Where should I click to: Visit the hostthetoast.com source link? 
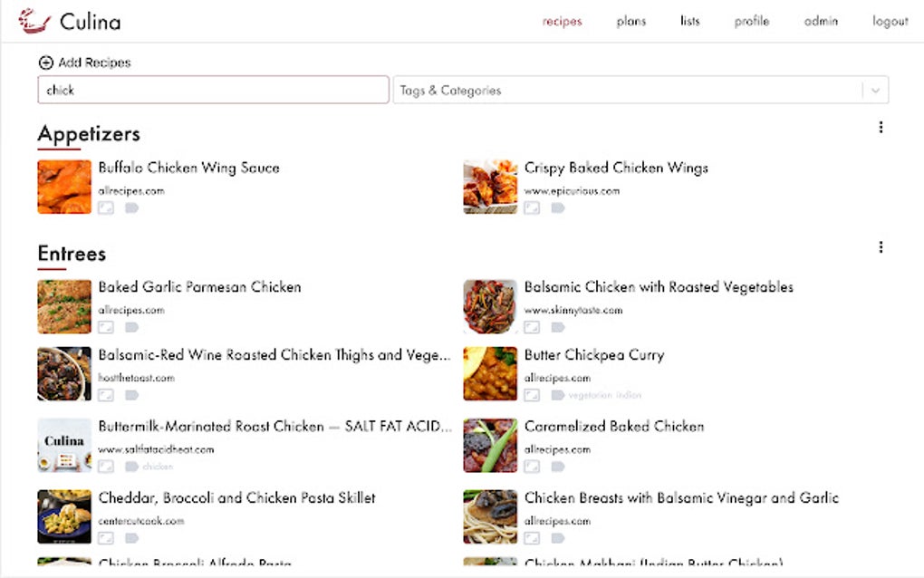coord(137,378)
